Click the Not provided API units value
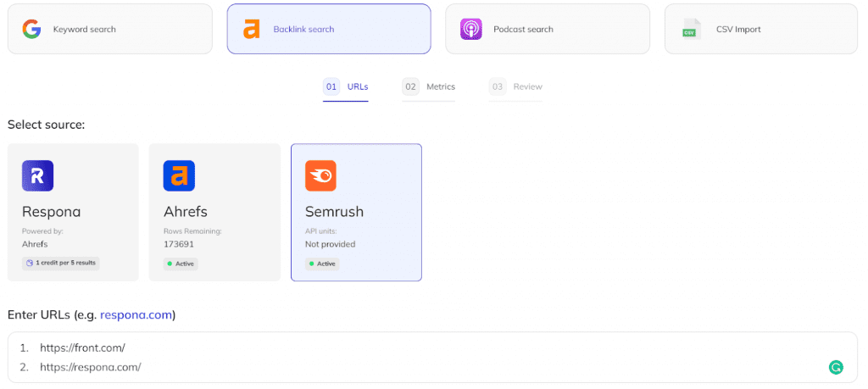Screen dimensions: 868x389 point(330,244)
